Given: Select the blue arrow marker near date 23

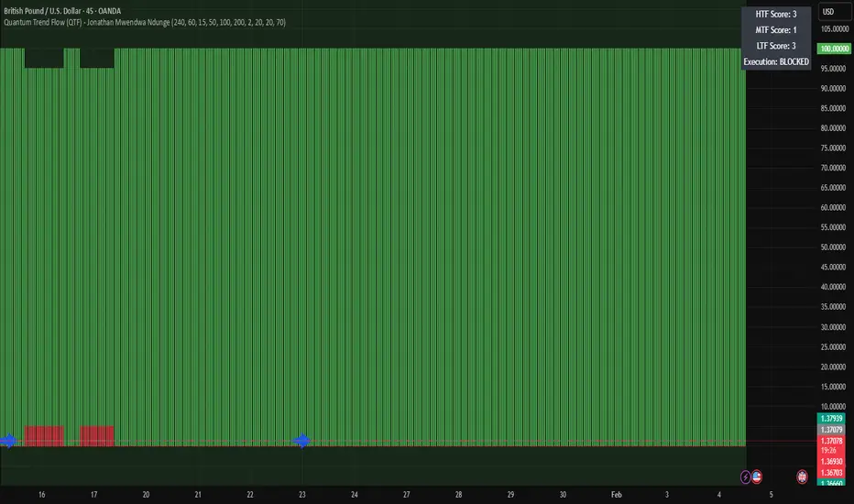Looking at the screenshot, I should coord(301,441).
